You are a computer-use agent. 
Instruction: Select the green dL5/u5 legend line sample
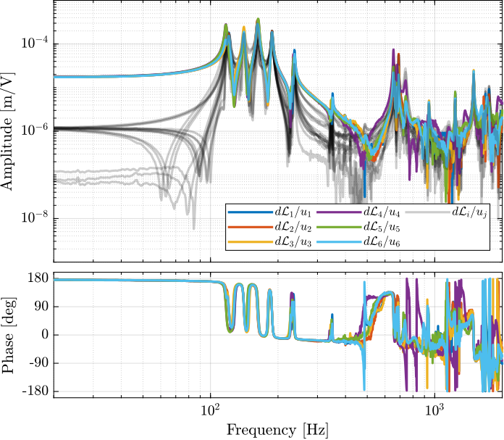coord(340,227)
